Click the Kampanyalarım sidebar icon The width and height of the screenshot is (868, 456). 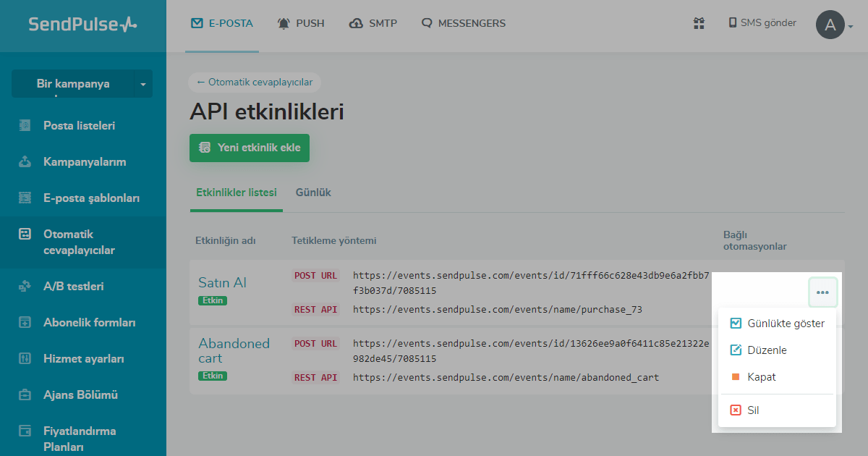25,161
